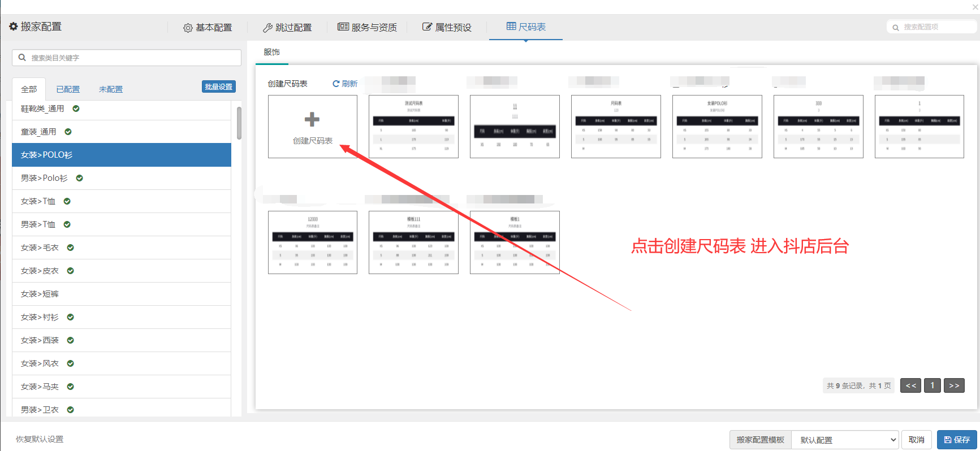This screenshot has width=980, height=451.
Task: Select the 女款POLO衫 size chart thumbnail
Action: tap(717, 127)
